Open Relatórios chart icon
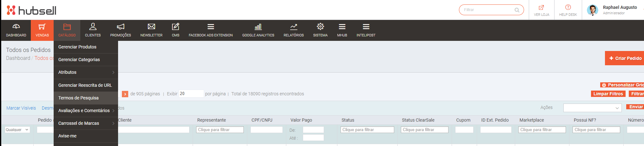The height and width of the screenshot is (146, 644). pos(294,27)
